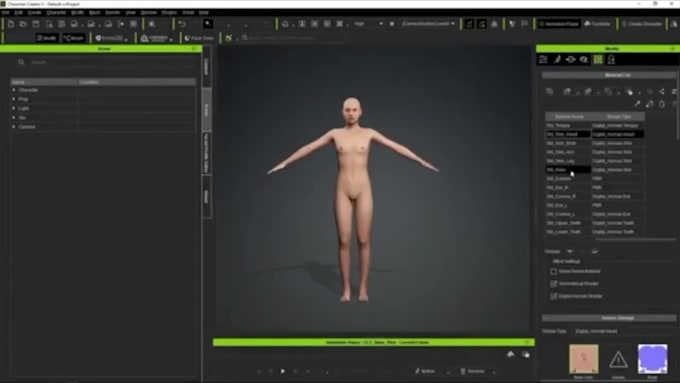Expand the Camera node in Scene tree
Viewport: 680px width, 383px height.
14,127
